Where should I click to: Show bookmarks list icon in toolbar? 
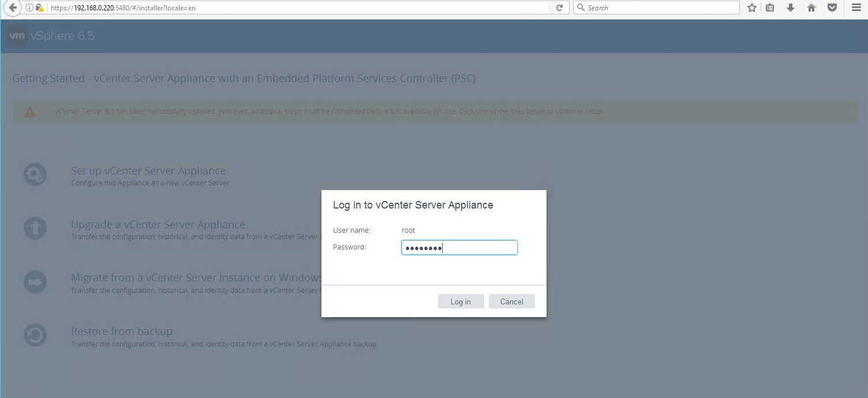point(770,8)
